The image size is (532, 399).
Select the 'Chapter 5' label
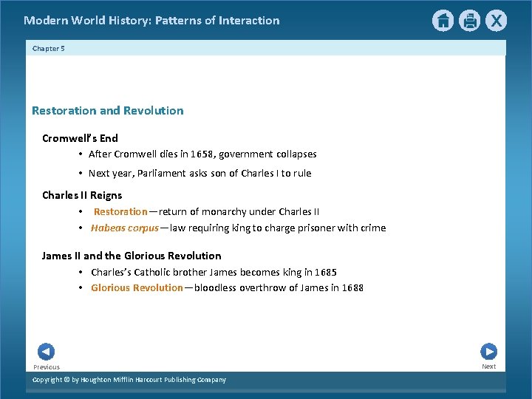point(49,49)
